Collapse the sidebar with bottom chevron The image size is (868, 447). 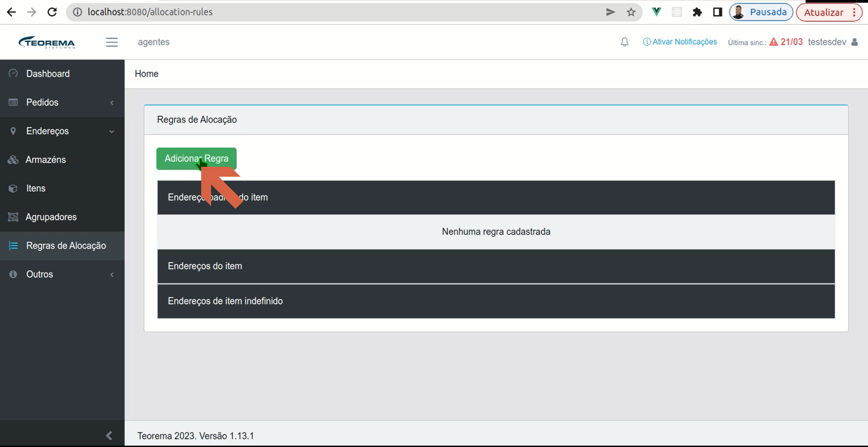click(109, 435)
